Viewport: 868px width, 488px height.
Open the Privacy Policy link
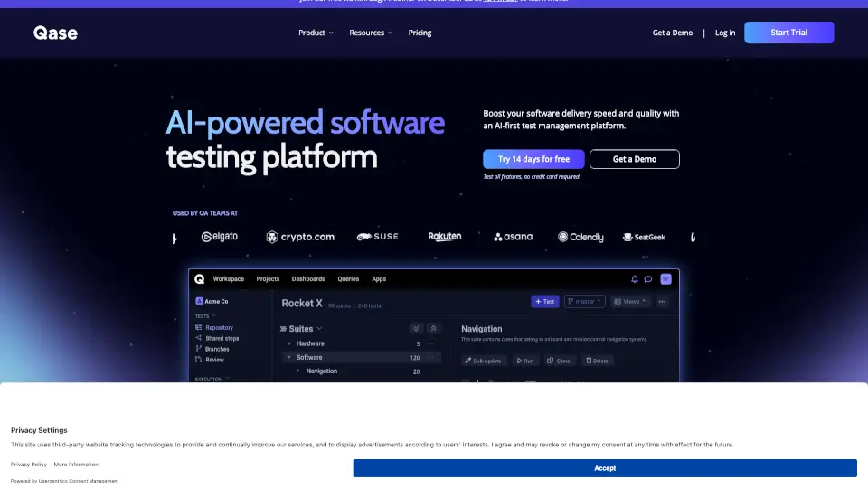click(29, 464)
